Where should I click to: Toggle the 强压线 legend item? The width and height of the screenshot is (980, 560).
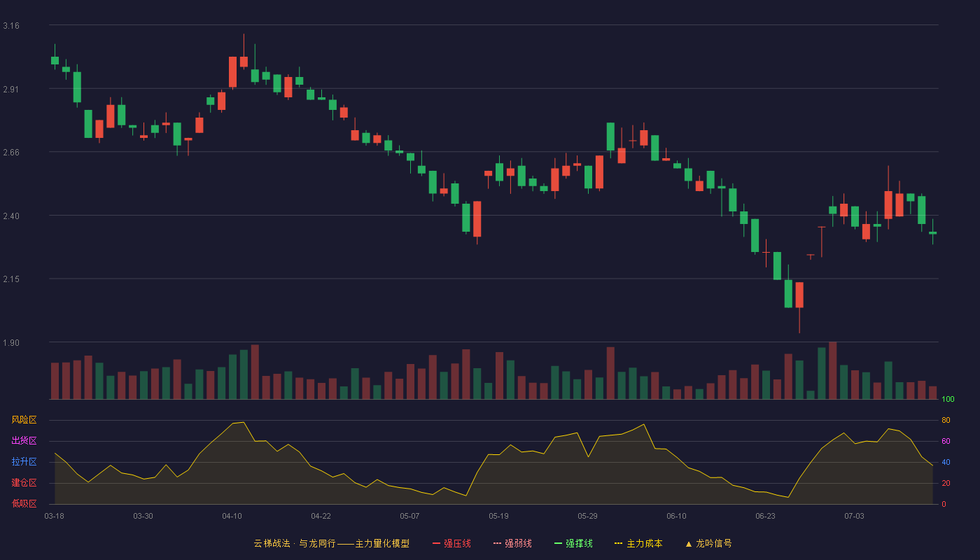tap(451, 543)
